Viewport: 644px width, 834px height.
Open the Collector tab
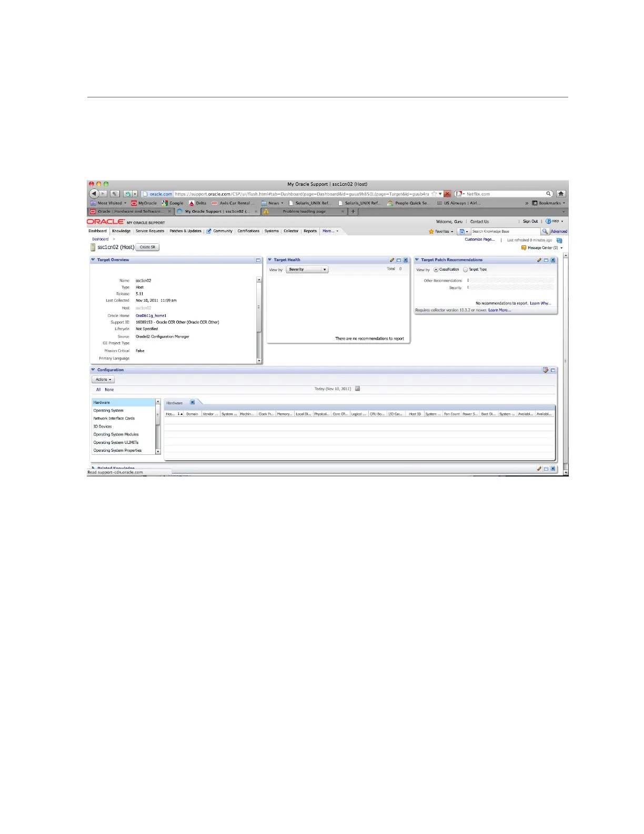291,231
